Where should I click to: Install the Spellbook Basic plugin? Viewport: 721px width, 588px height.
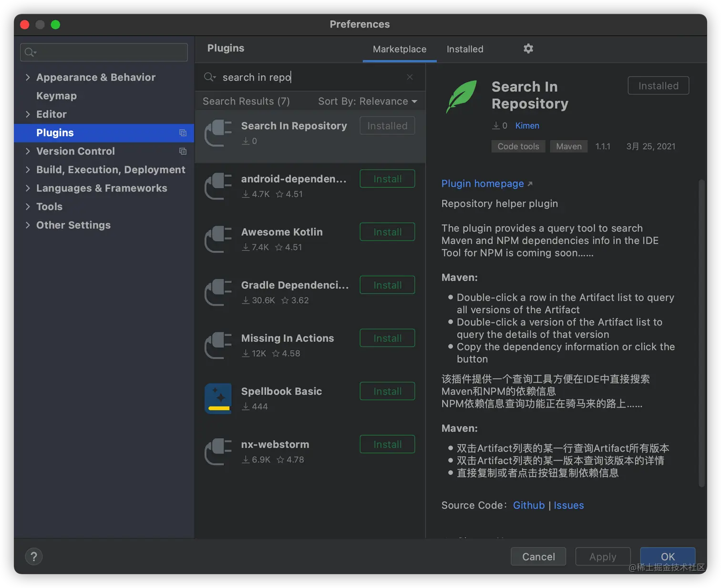[x=387, y=391]
